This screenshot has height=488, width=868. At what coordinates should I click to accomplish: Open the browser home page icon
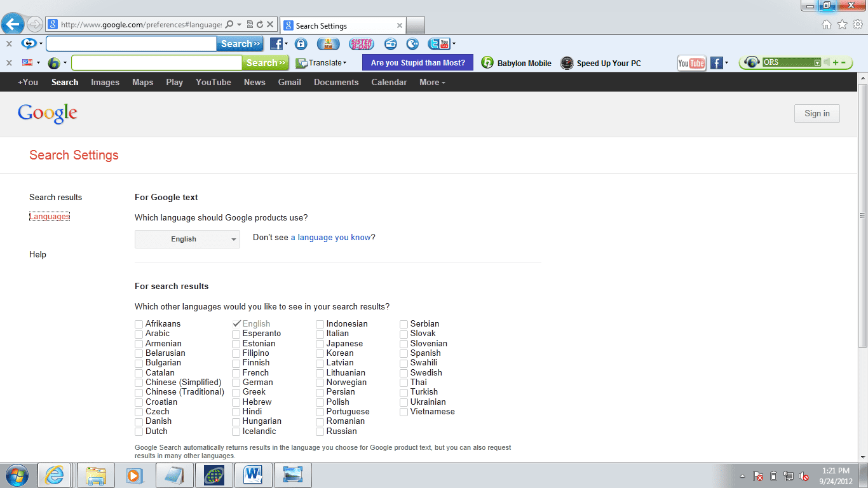point(827,25)
